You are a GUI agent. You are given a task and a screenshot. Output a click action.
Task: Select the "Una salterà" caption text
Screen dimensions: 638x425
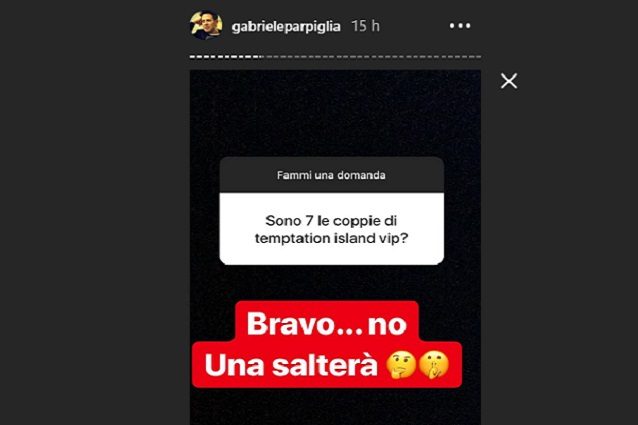point(291,365)
